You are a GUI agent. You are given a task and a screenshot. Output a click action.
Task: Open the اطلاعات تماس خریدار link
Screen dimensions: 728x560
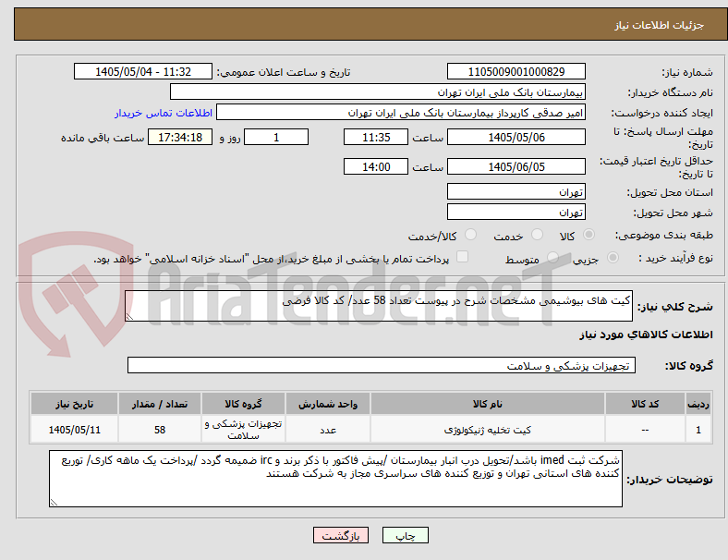[164, 113]
